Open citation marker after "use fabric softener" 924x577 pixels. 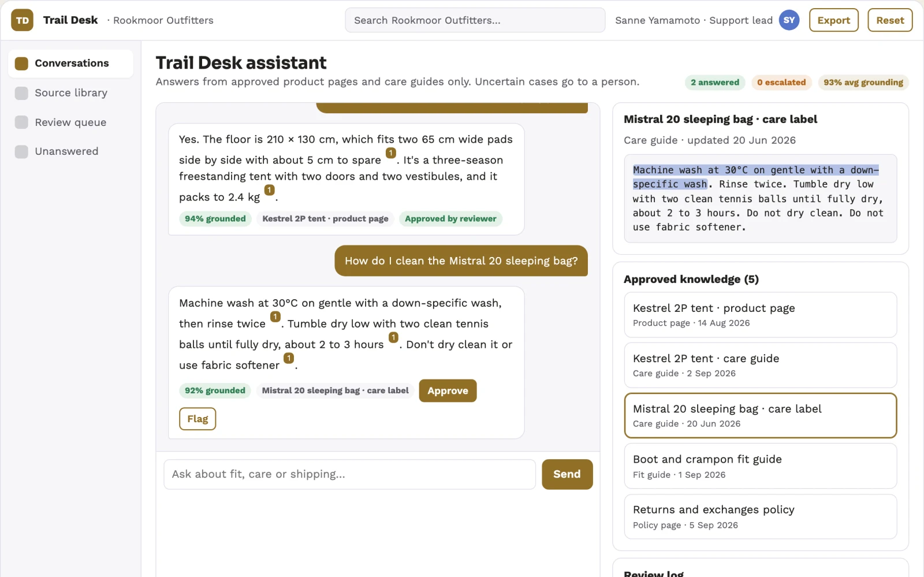pos(289,358)
